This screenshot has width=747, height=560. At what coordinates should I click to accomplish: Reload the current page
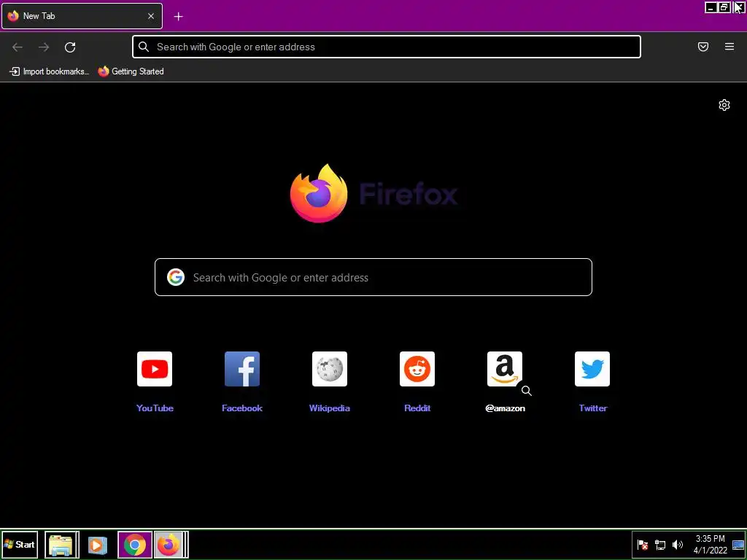70,47
